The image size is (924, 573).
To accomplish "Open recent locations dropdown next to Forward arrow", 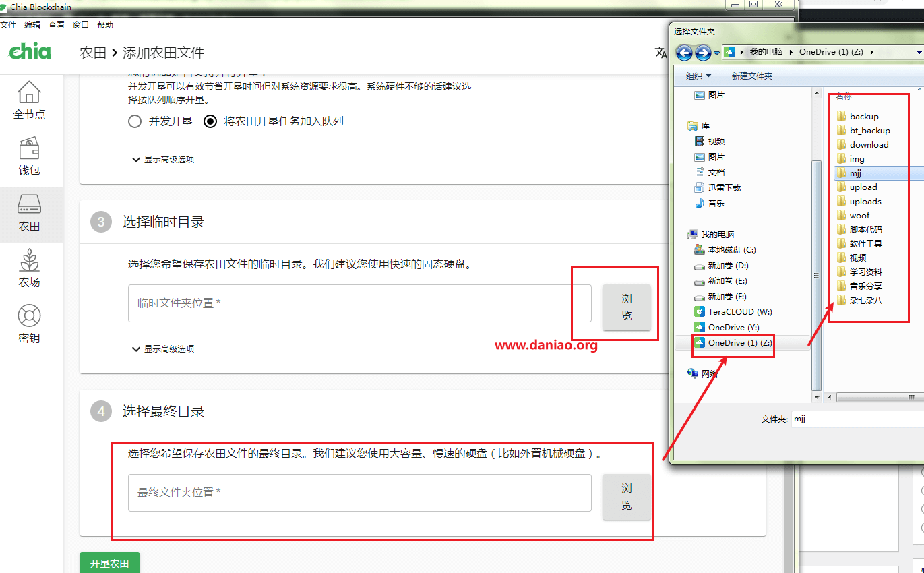I will tap(716, 53).
